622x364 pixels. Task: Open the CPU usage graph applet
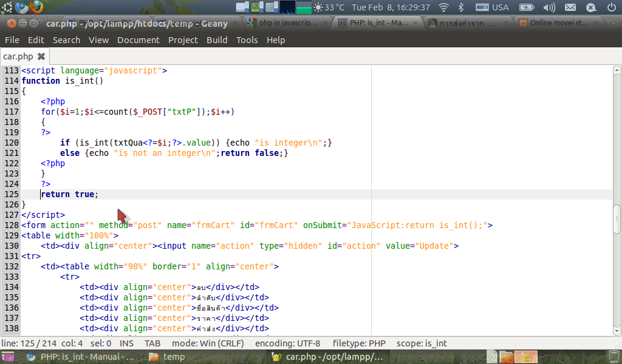tap(287, 7)
